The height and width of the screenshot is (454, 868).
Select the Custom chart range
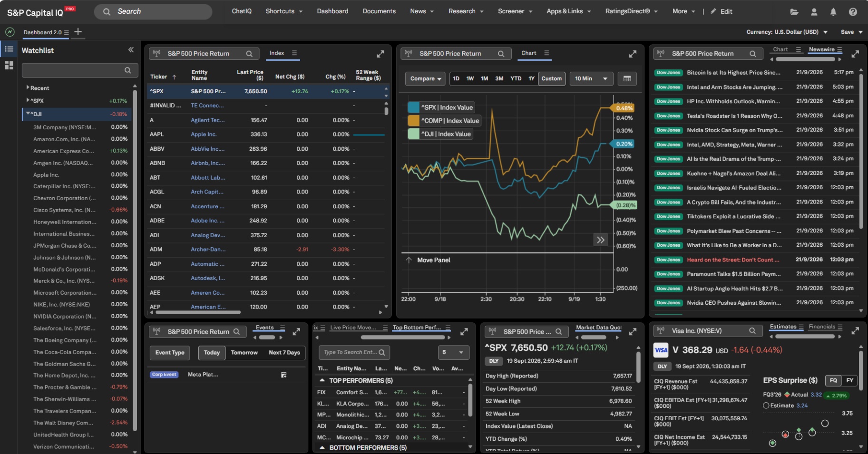pyautogui.click(x=551, y=78)
